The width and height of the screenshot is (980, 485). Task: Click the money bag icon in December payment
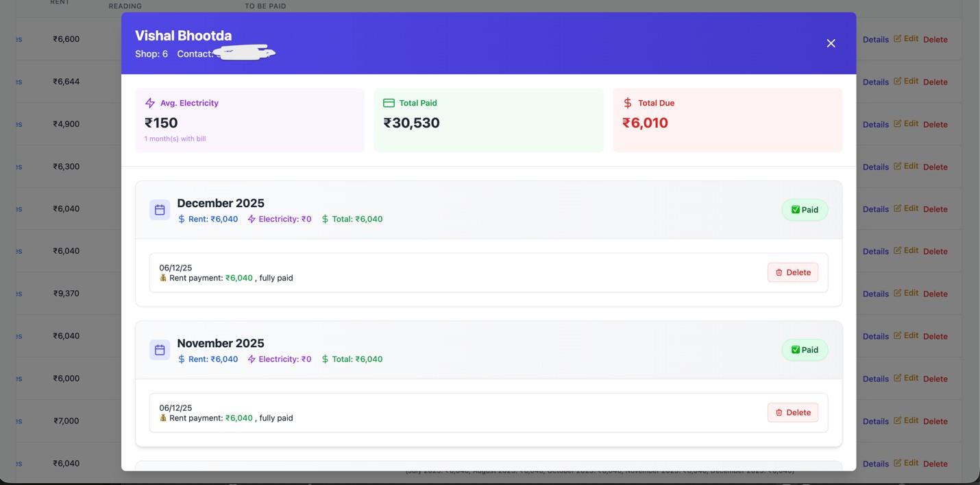pyautogui.click(x=163, y=278)
